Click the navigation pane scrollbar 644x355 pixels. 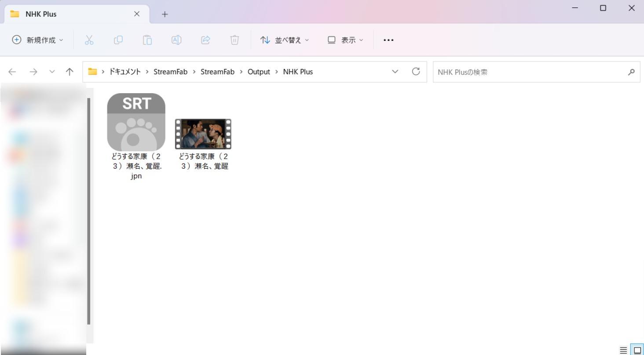[x=89, y=211]
